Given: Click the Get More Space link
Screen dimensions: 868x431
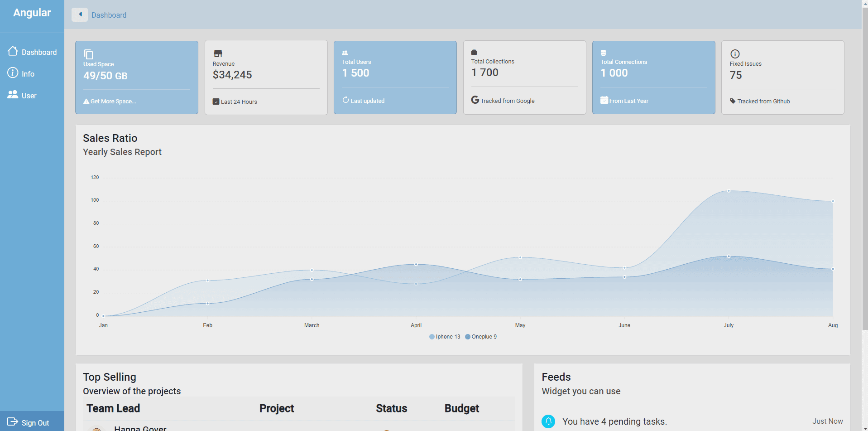Looking at the screenshot, I should 110,101.
